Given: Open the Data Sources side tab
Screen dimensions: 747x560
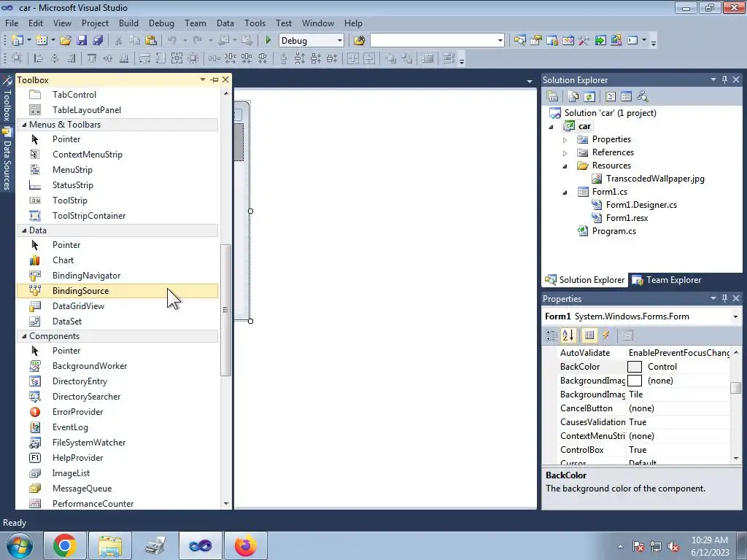Looking at the screenshot, I should tap(7, 160).
